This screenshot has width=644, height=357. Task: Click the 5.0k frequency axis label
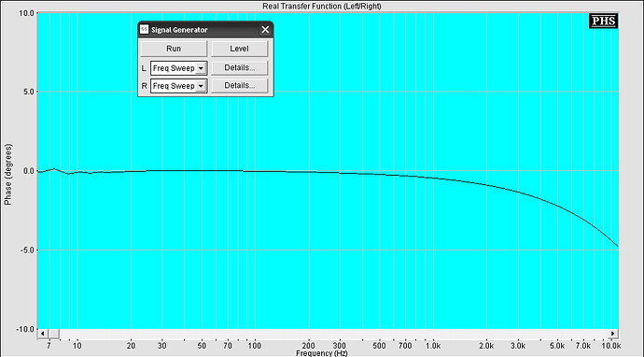point(557,346)
